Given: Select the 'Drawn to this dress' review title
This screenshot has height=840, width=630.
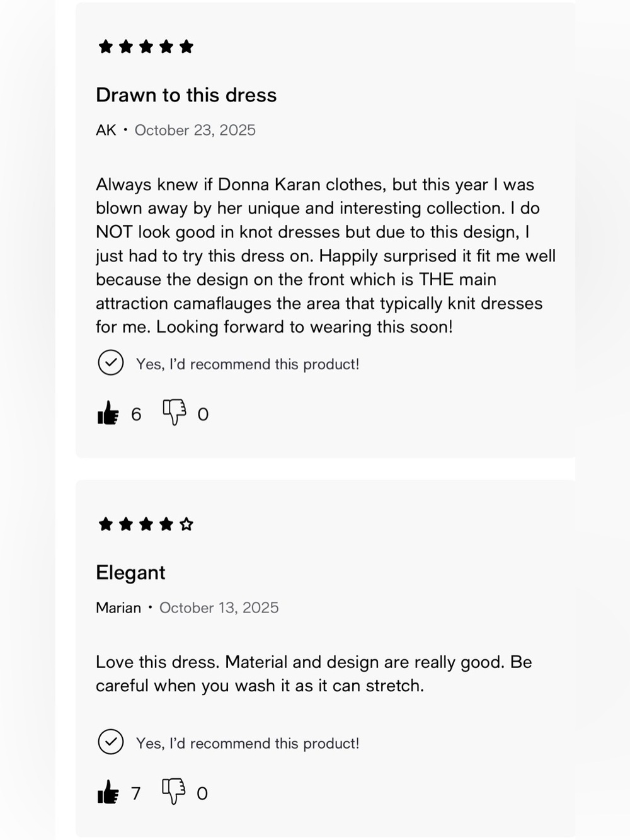Looking at the screenshot, I should [x=186, y=95].
